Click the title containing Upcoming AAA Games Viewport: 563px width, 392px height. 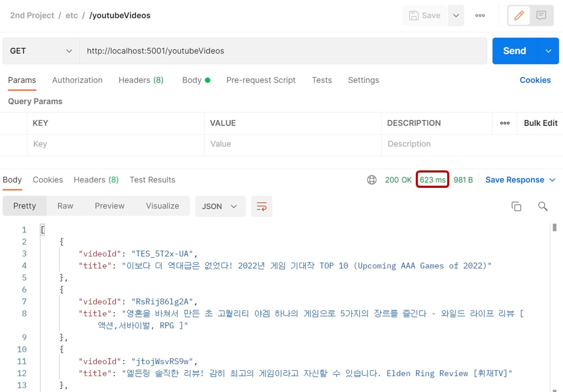307,266
